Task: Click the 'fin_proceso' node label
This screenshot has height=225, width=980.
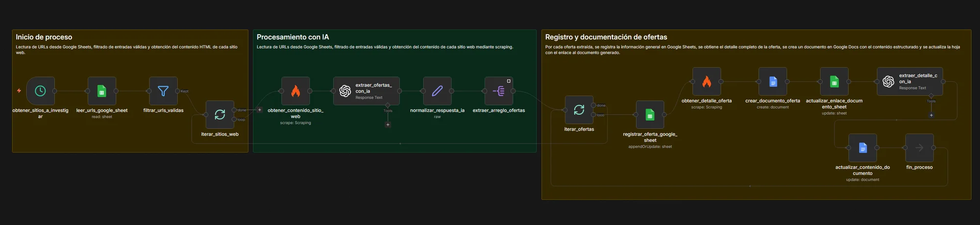Action: pos(919,167)
